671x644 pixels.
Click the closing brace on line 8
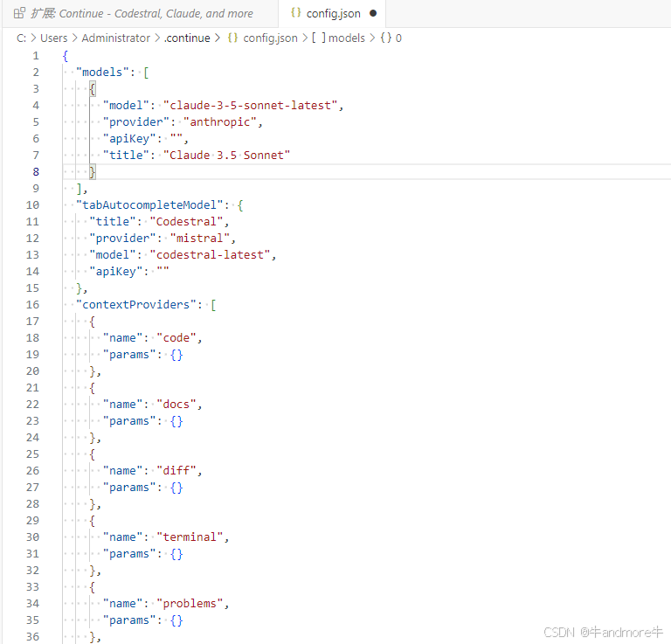(x=93, y=172)
